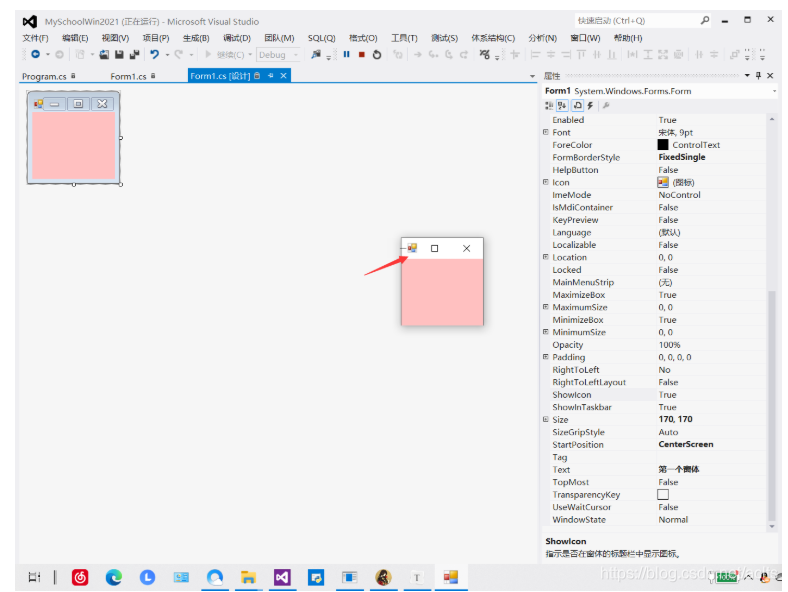This screenshot has width=788, height=592.
Task: Open the 格式(O) menu
Action: [x=363, y=38]
